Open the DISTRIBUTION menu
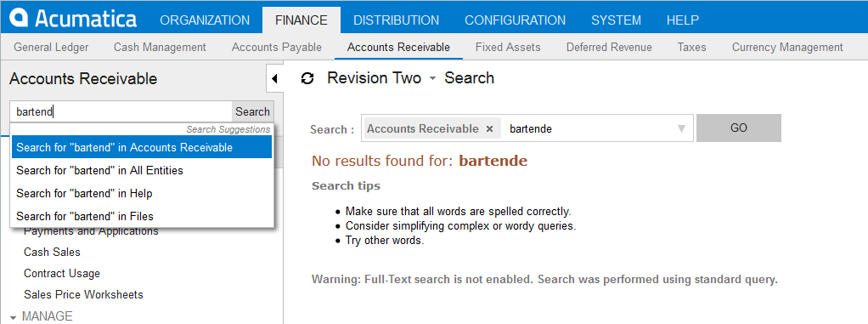Viewport: 868px width, 324px height. [x=397, y=20]
